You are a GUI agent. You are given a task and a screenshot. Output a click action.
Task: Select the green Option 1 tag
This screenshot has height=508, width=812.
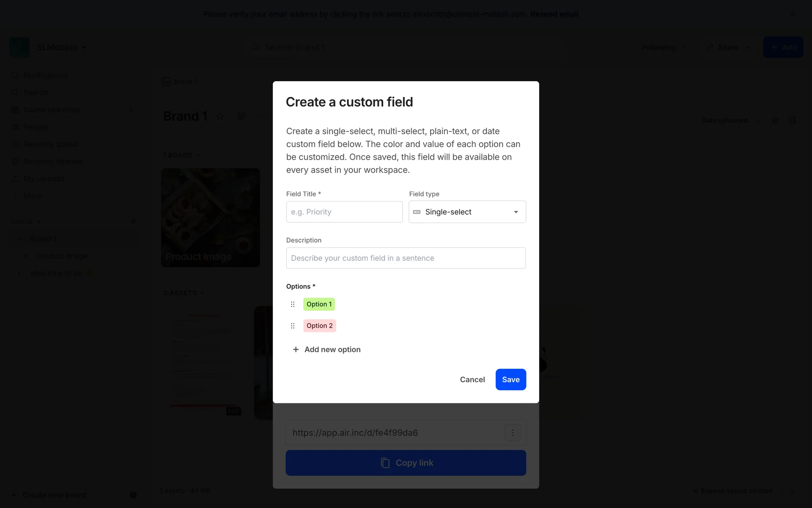pos(319,304)
